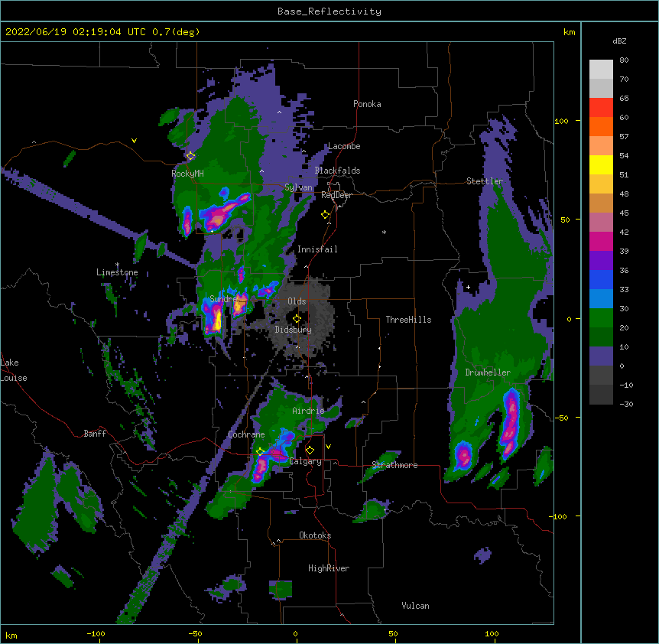659x644 pixels.
Task: Click the Didsbury label
Action: [293, 330]
